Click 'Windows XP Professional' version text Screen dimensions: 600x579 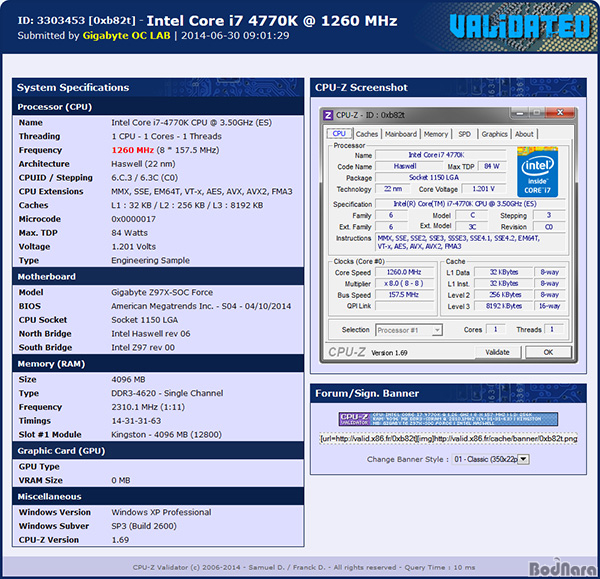[x=161, y=512]
